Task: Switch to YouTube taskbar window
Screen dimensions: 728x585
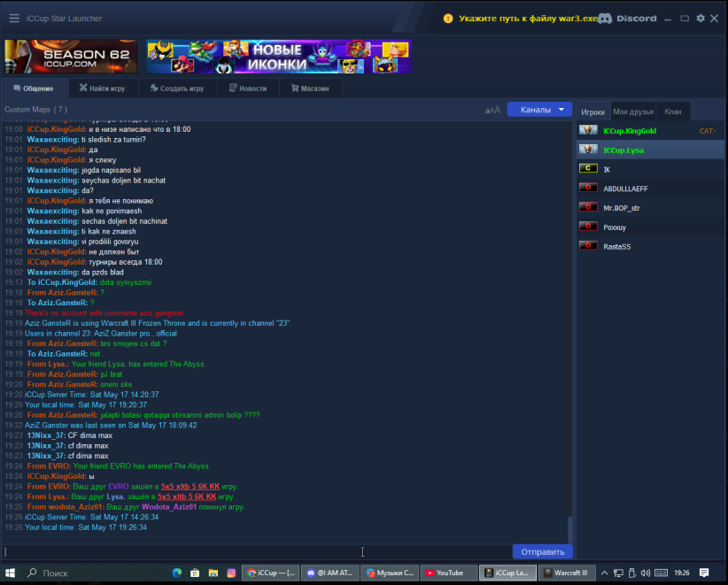Action: 449,573
